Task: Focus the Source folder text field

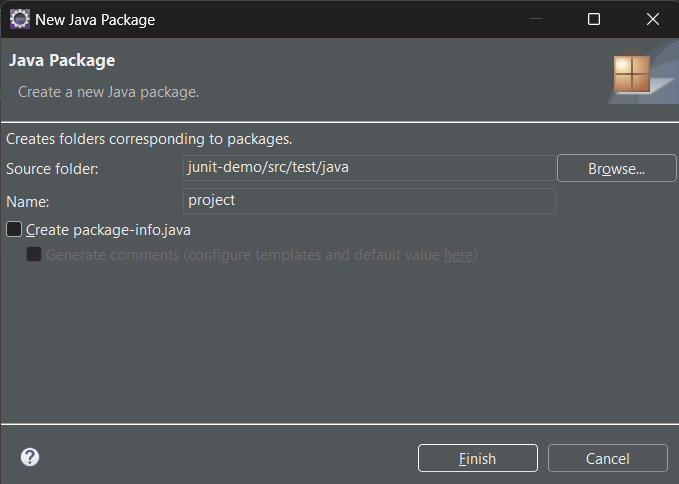Action: tap(369, 168)
